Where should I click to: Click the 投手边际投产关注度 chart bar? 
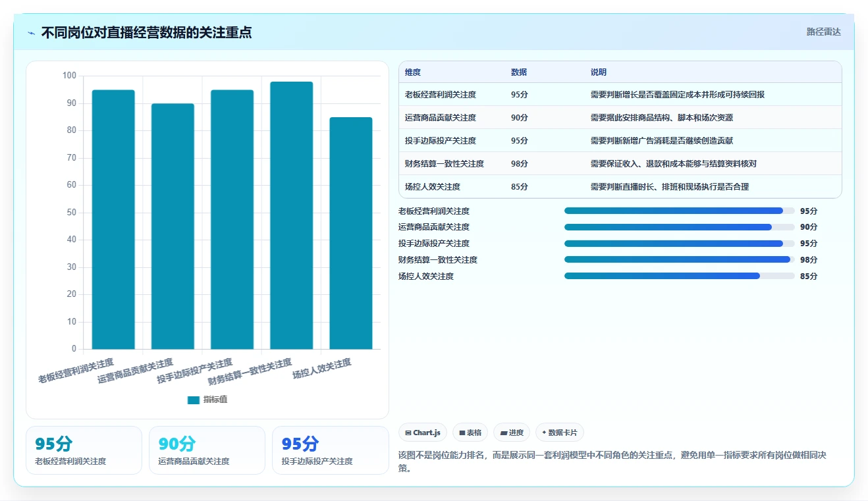(232, 219)
